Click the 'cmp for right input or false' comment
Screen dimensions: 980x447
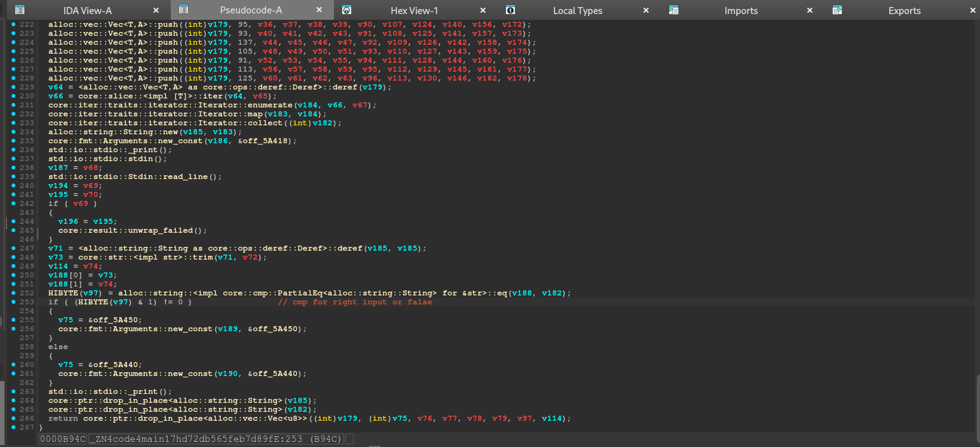click(354, 302)
